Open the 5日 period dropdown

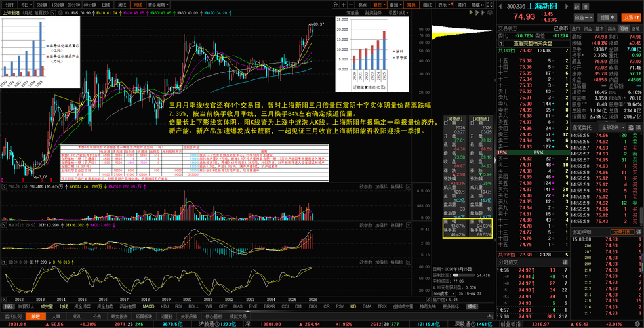pos(27,5)
